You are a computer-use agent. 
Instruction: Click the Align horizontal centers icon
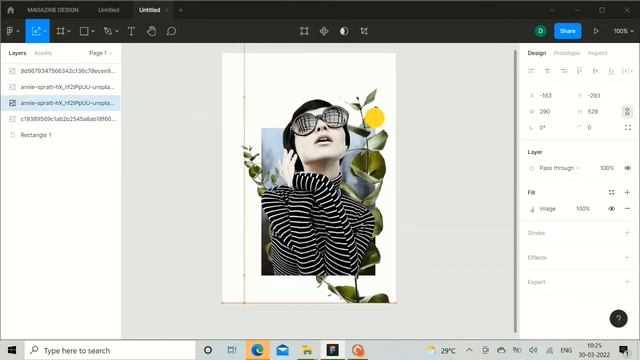[x=547, y=71]
